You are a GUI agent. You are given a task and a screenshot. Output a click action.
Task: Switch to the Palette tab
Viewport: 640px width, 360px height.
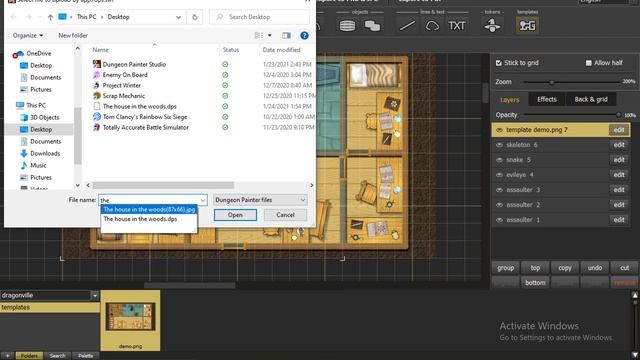tap(86, 356)
